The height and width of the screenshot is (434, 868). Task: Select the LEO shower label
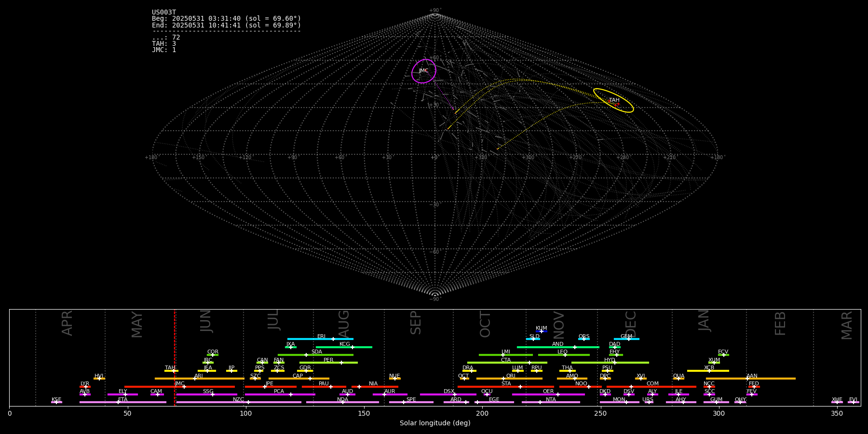pyautogui.click(x=563, y=352)
